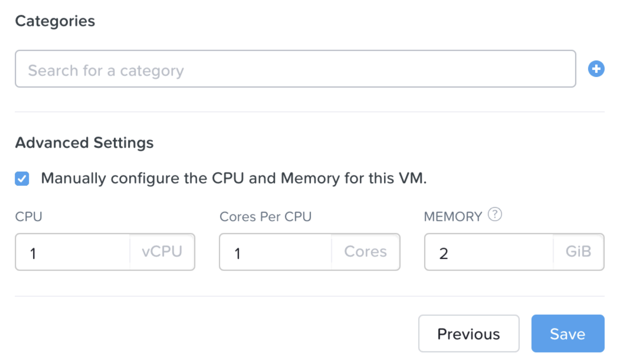This screenshot has width=624, height=364.
Task: Click the CPU count input showing 1
Action: [x=73, y=252]
